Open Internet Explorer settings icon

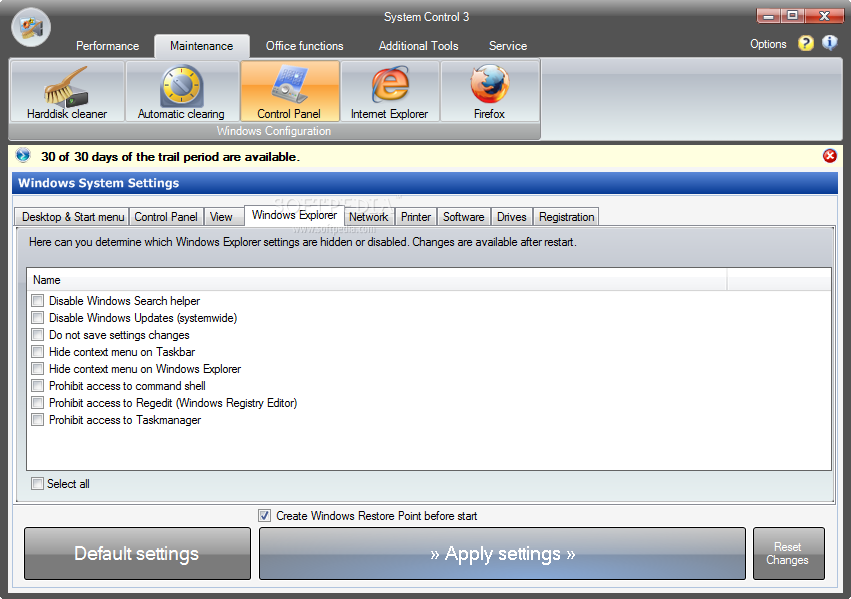pyautogui.click(x=389, y=91)
